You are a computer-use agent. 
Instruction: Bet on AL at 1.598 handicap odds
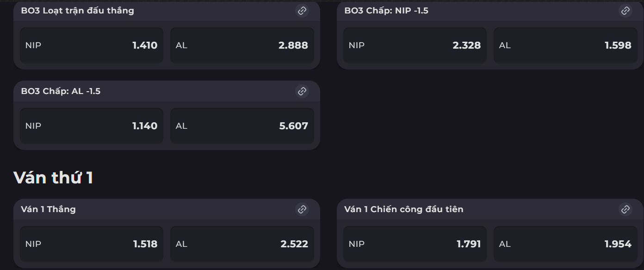tap(565, 45)
